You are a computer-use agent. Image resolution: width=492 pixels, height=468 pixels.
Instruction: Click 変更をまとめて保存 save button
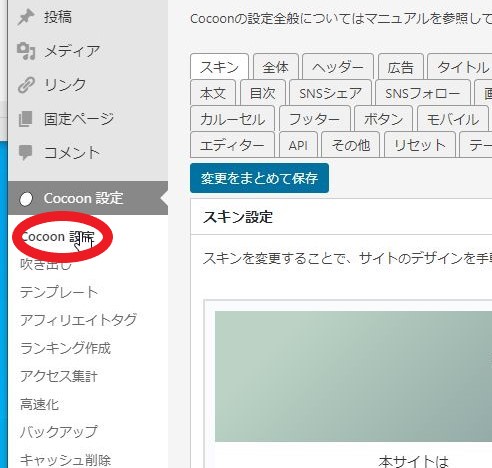tap(259, 178)
